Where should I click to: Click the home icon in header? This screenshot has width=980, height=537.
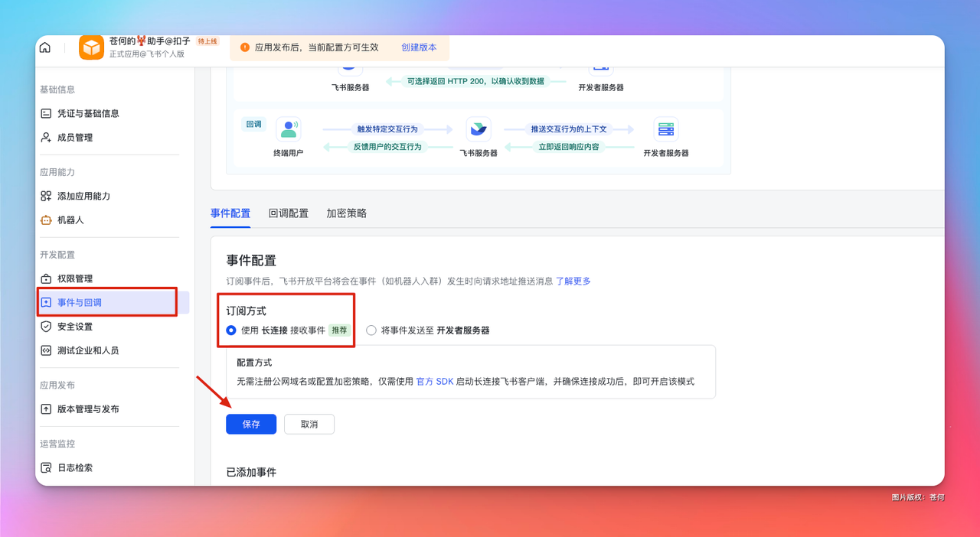[45, 47]
